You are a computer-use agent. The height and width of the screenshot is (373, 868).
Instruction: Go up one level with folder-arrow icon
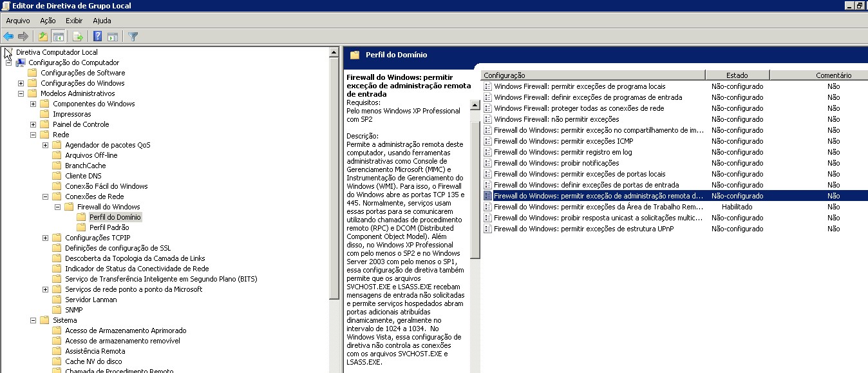pos(43,37)
